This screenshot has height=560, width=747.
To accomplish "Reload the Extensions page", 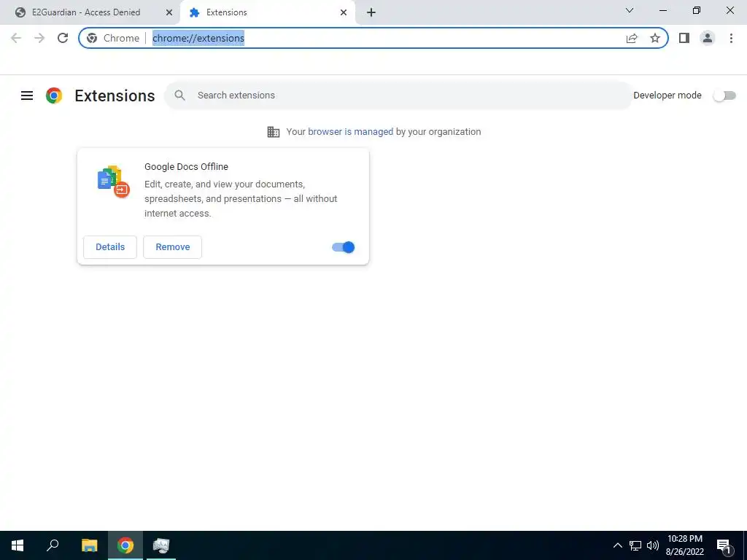I will coord(63,38).
